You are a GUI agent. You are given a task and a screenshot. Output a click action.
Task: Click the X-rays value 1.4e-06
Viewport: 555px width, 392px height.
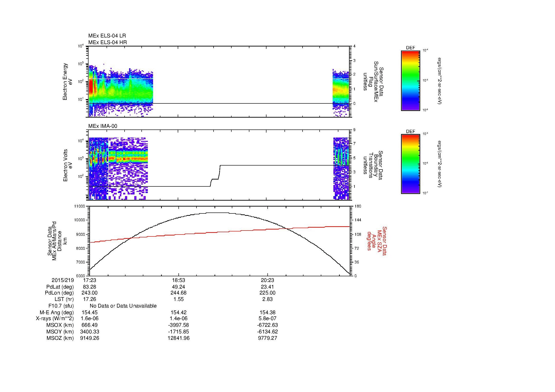(178, 318)
